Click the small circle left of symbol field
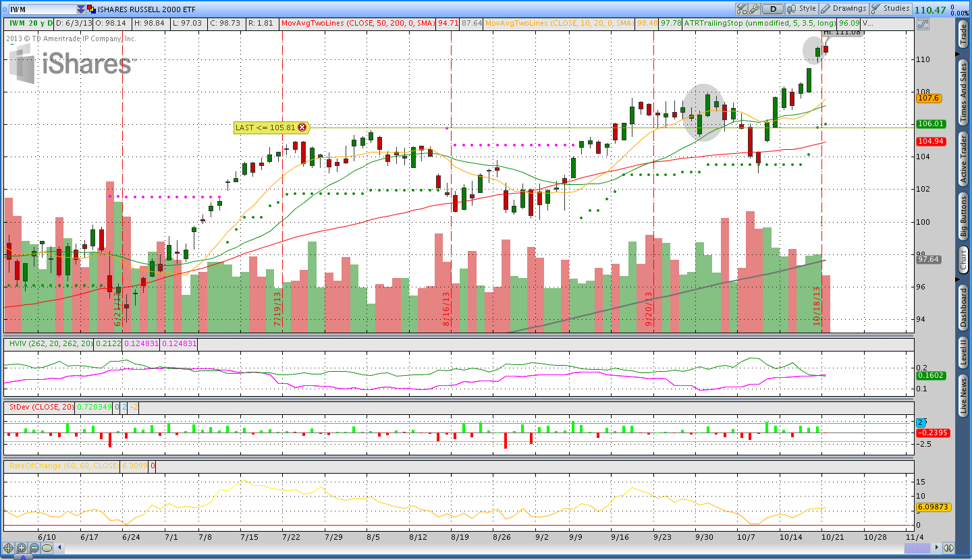972x560 pixels. tap(4, 9)
